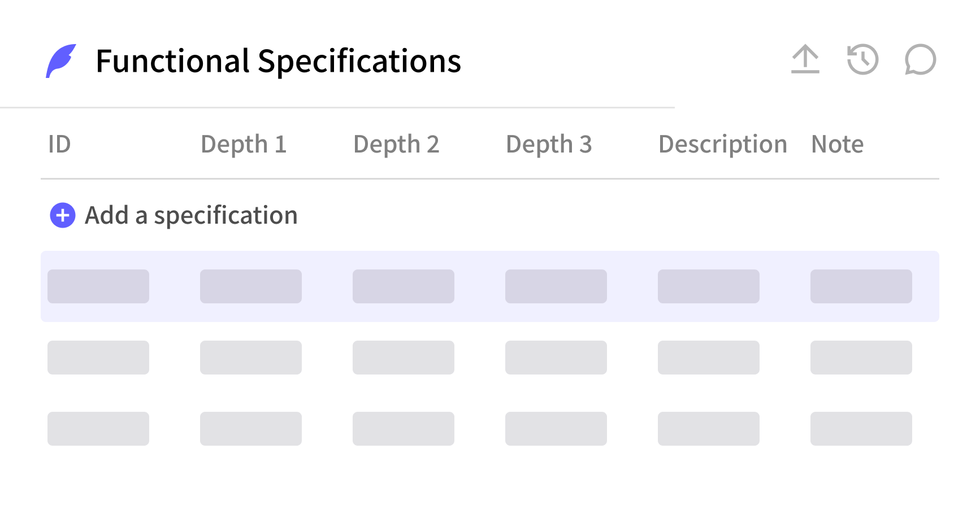
Task: Open the version history icon
Action: 862,60
